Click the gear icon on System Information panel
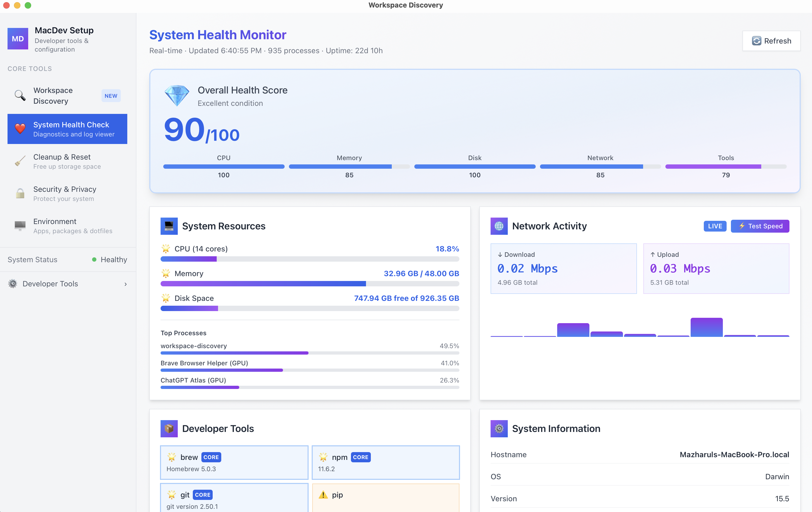The image size is (812, 512). point(499,429)
